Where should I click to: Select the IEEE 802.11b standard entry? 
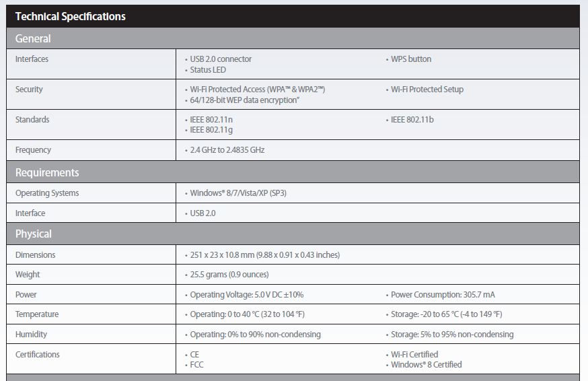pyautogui.click(x=413, y=120)
